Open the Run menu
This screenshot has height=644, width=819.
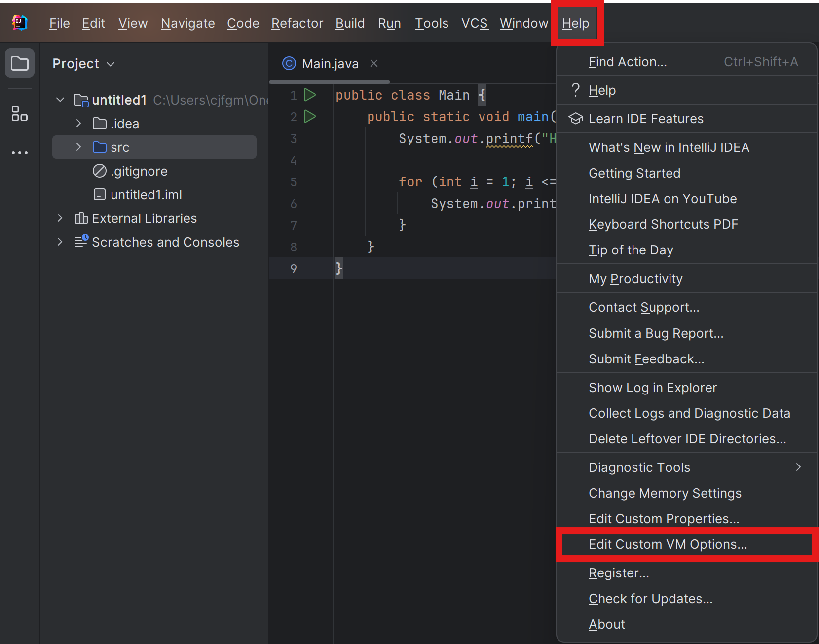tap(389, 23)
